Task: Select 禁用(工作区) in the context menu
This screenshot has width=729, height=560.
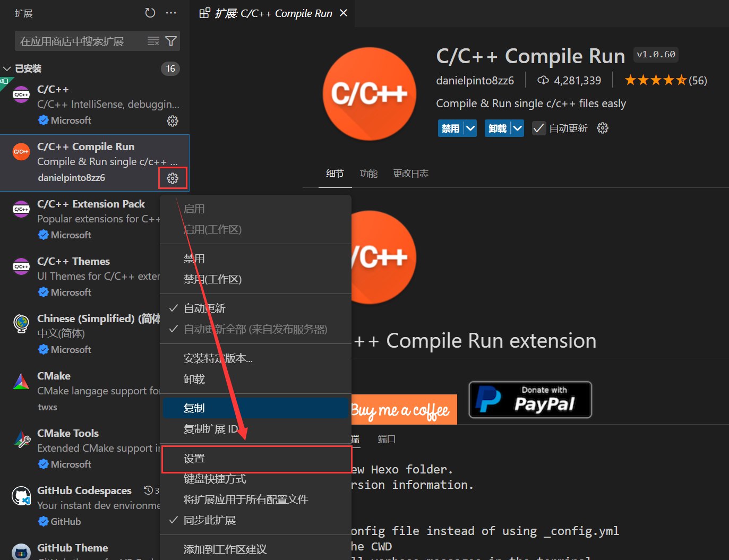Action: 255,279
